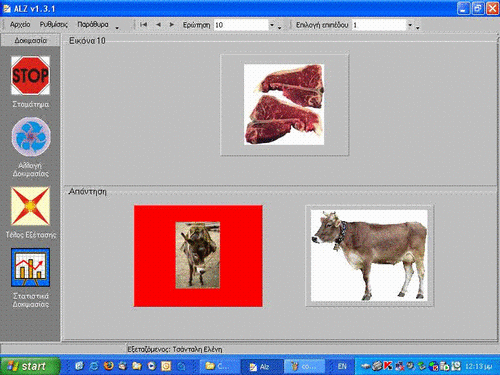Open the Παράθυρα menu

click(93, 25)
